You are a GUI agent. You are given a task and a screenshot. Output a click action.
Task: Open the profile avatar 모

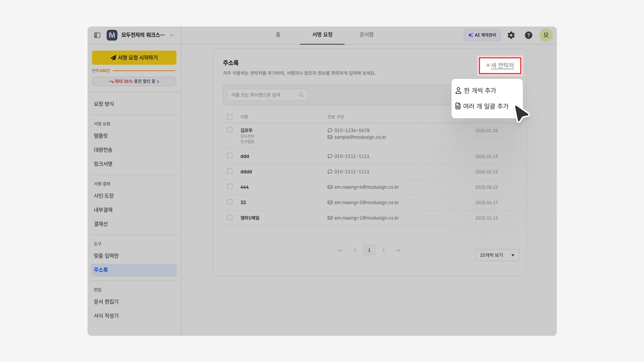tap(546, 35)
